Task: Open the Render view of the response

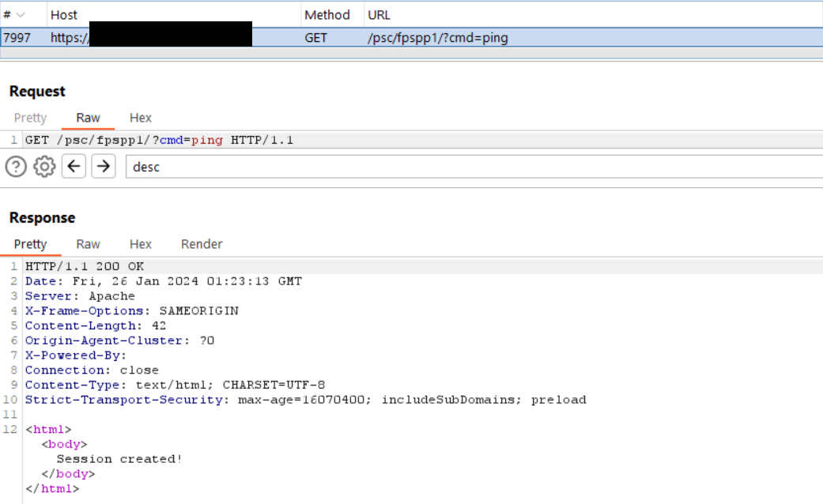Action: tap(201, 243)
